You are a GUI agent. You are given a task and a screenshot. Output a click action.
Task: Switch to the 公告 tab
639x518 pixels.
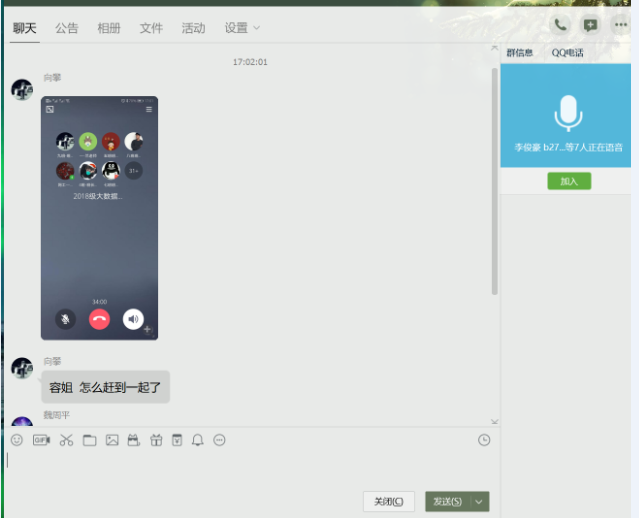[x=67, y=28]
